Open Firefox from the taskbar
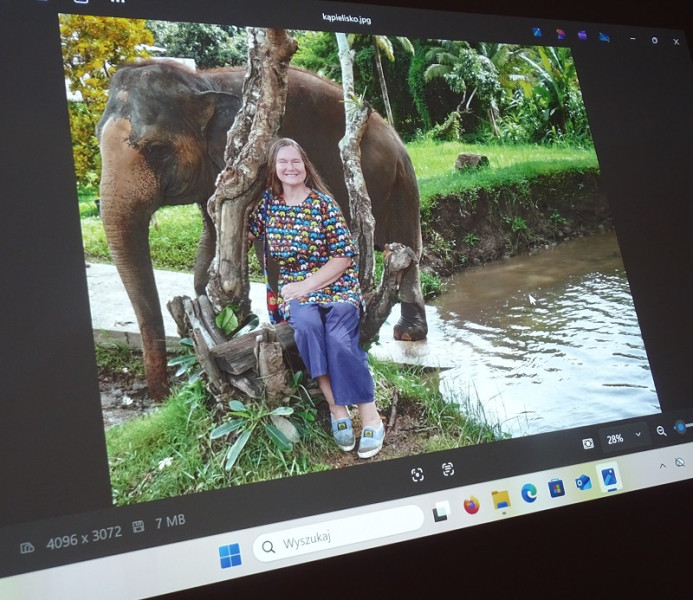Screen dimensions: 693x600 pyautogui.click(x=471, y=505)
